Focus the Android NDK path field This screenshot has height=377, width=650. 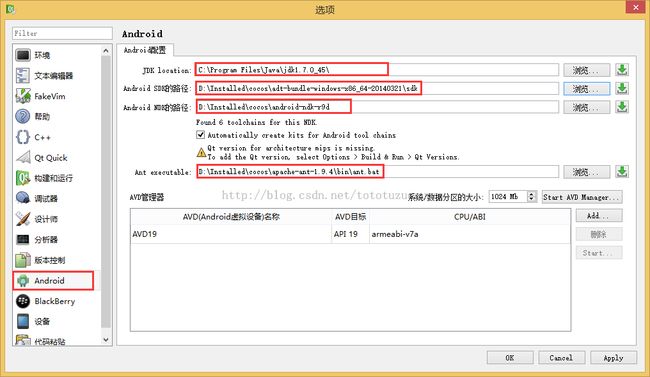click(377, 107)
